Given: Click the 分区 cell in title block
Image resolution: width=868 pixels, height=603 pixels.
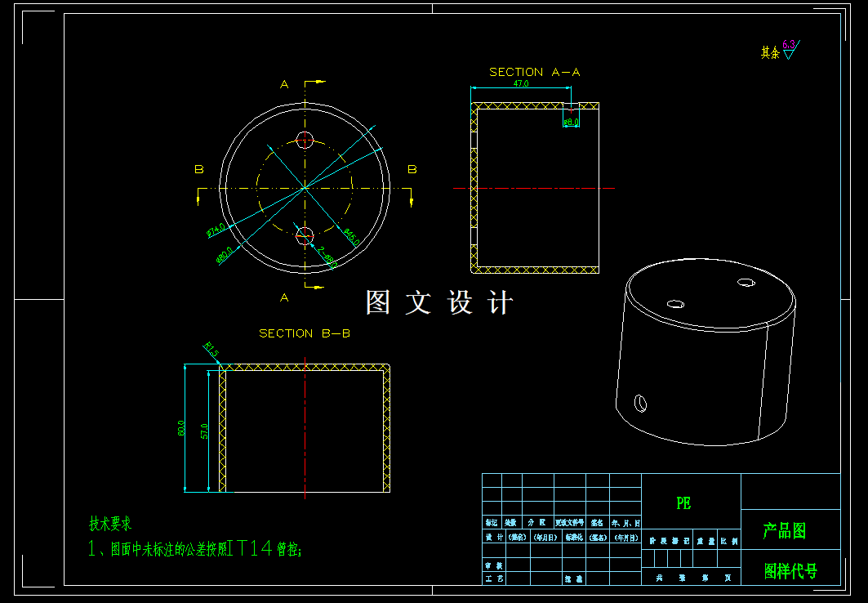Looking at the screenshot, I should point(537,523).
